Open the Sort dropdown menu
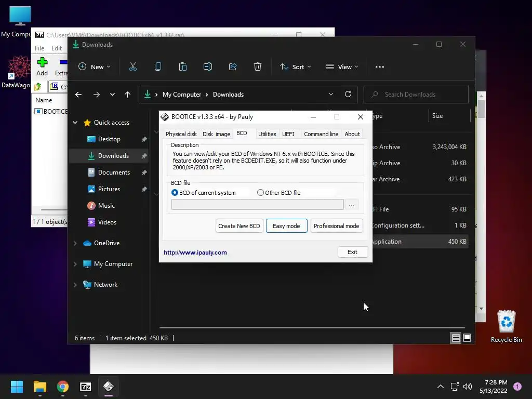 click(295, 67)
